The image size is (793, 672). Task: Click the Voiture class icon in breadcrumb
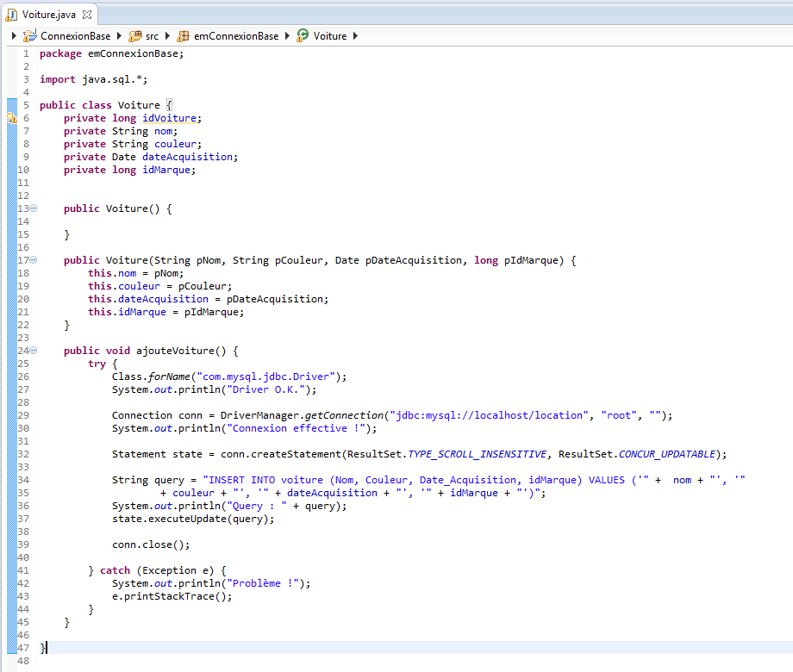pyautogui.click(x=303, y=36)
